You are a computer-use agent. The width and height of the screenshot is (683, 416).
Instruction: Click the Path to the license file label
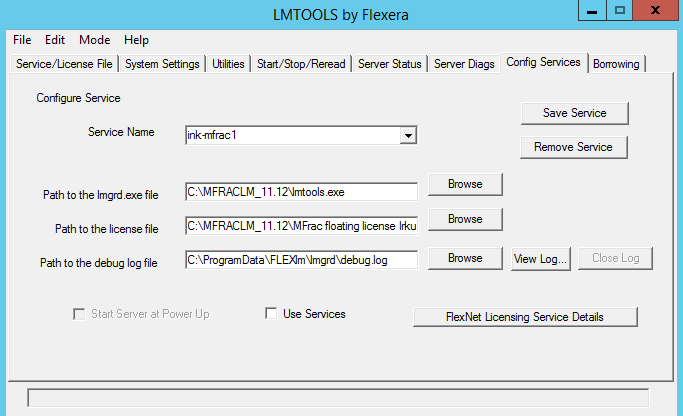[x=107, y=229]
